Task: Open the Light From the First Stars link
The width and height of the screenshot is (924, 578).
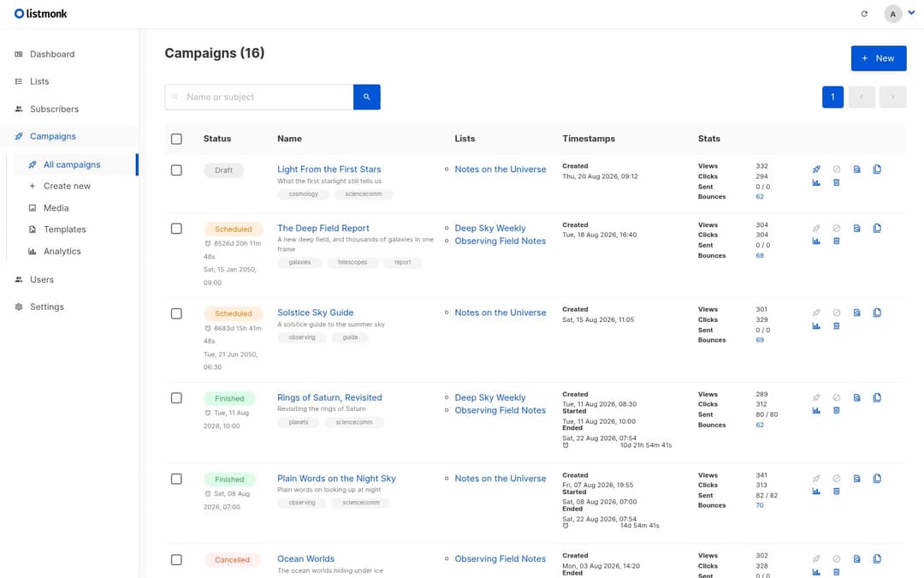Action: pos(329,170)
